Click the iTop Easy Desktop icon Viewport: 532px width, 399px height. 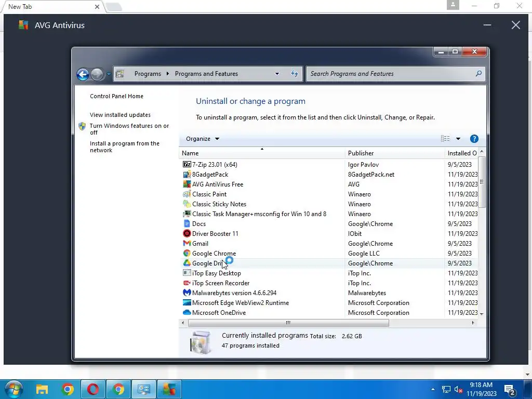187,273
